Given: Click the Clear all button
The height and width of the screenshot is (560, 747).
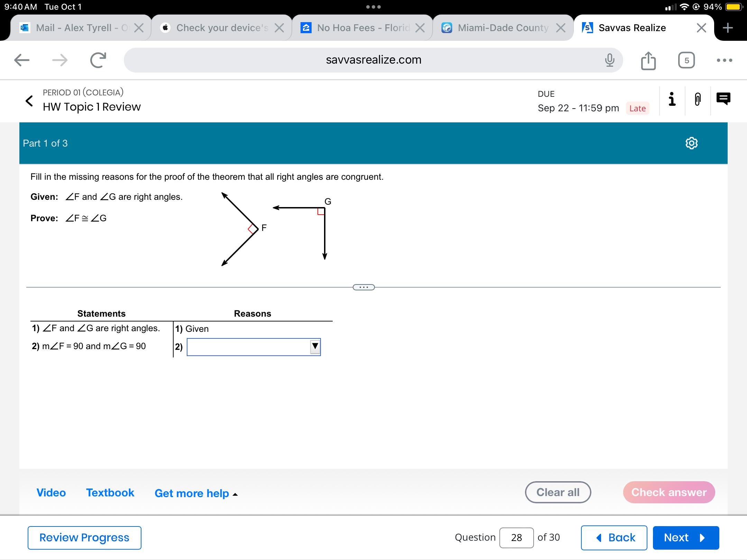Looking at the screenshot, I should tap(557, 493).
